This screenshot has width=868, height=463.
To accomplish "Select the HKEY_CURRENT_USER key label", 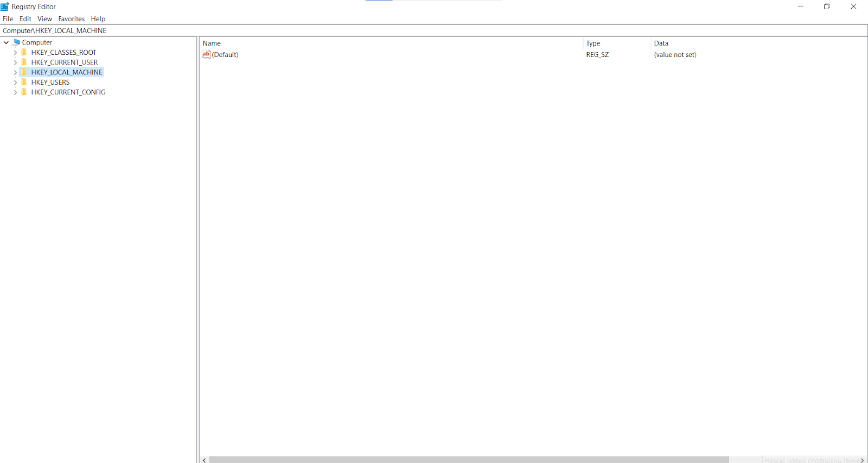I will [x=65, y=62].
